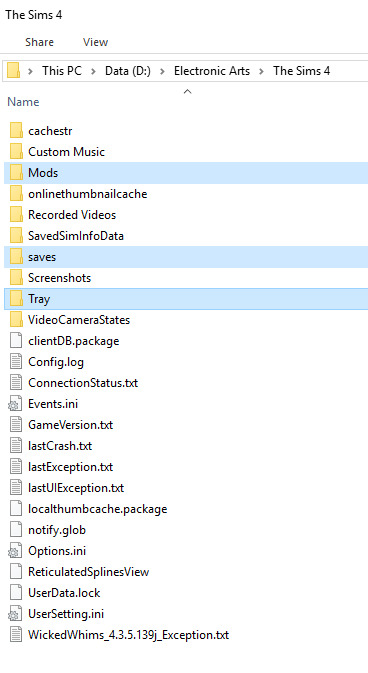The height and width of the screenshot is (673, 368).
Task: Open the Share ribbon tab
Action: tap(40, 42)
